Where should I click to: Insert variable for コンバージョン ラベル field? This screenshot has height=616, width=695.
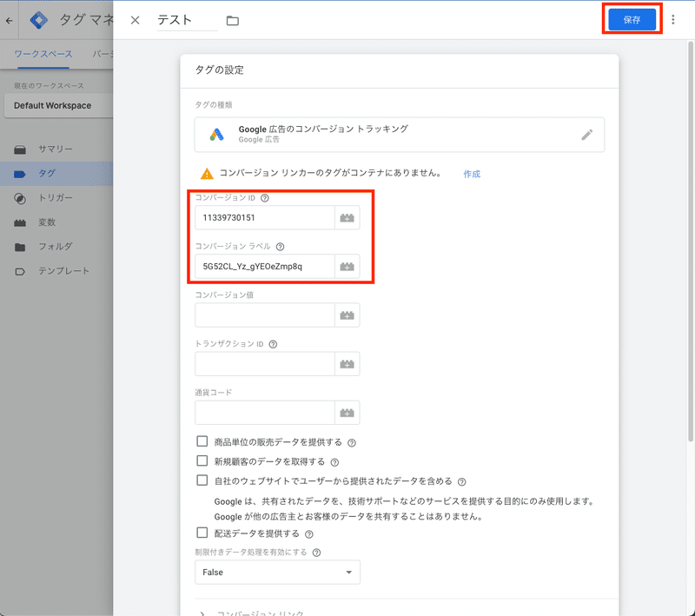(x=347, y=267)
